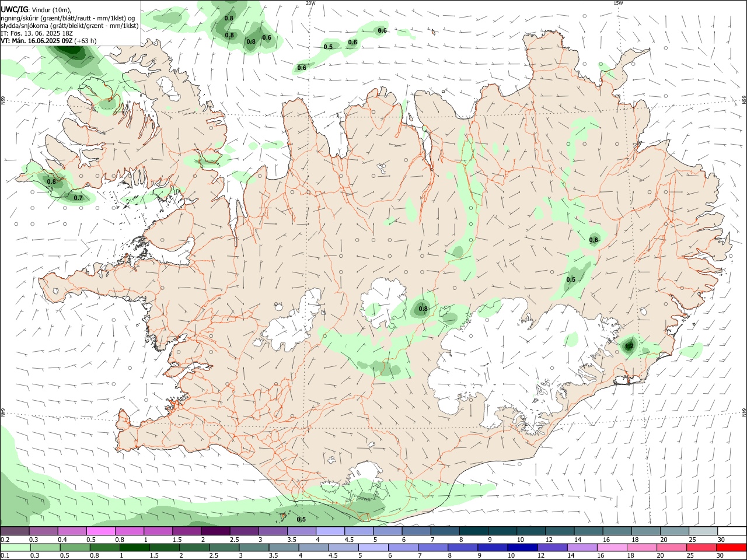Click the greyish-purple swatch labeled 0.2
The image size is (747, 560).
pos(15,531)
